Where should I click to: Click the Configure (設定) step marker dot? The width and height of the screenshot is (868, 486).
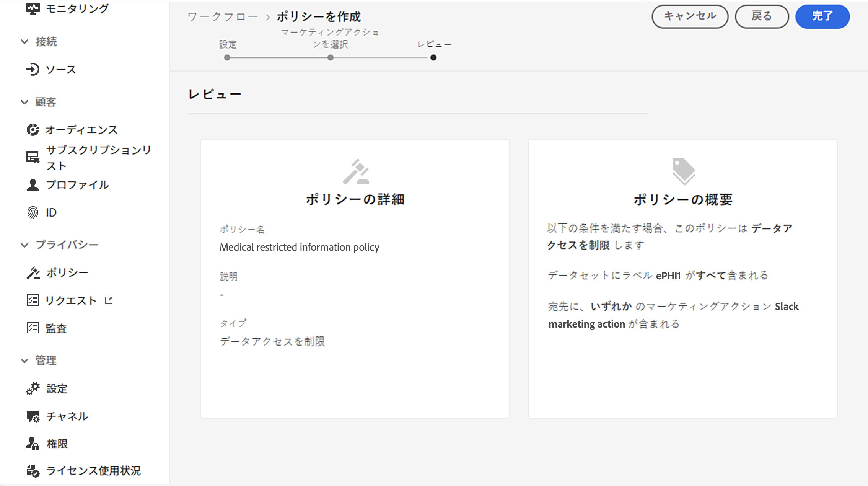tap(227, 58)
